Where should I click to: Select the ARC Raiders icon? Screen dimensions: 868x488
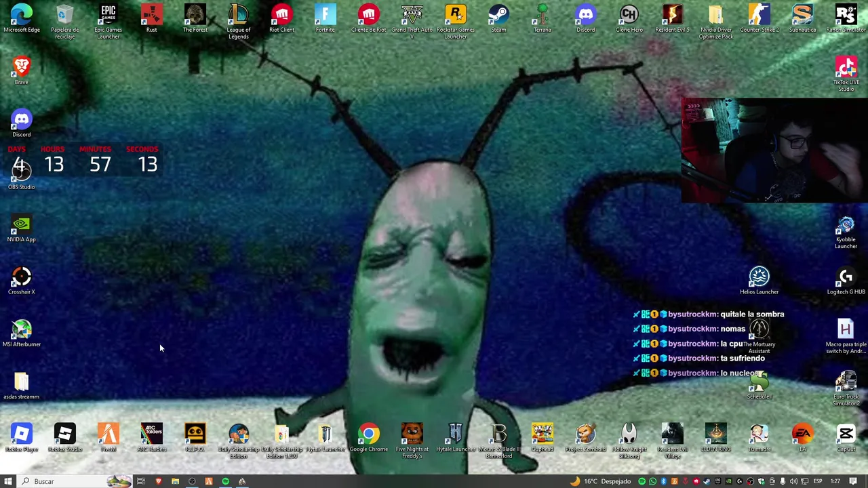151,437
